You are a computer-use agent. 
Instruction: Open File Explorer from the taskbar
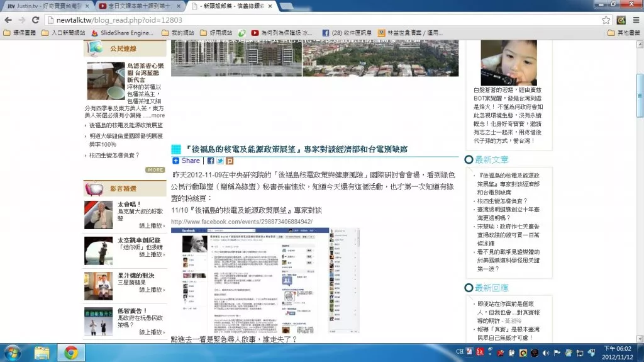coord(42,353)
